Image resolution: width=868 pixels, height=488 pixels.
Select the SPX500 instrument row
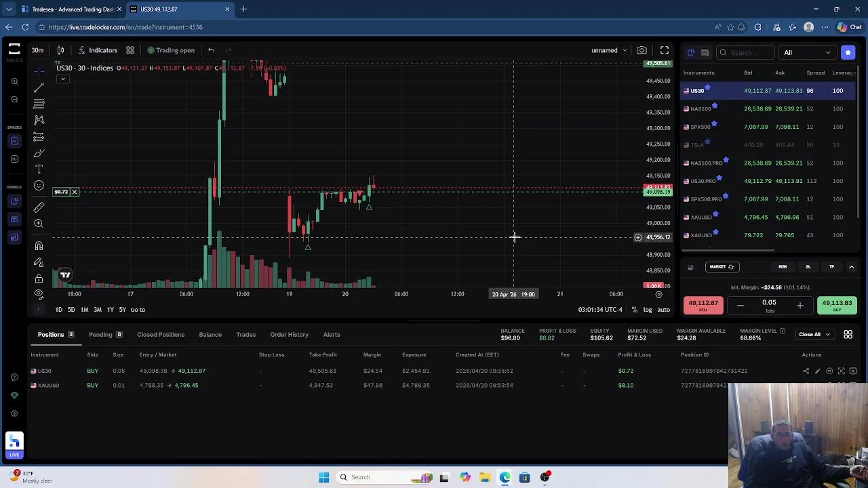[x=769, y=127]
